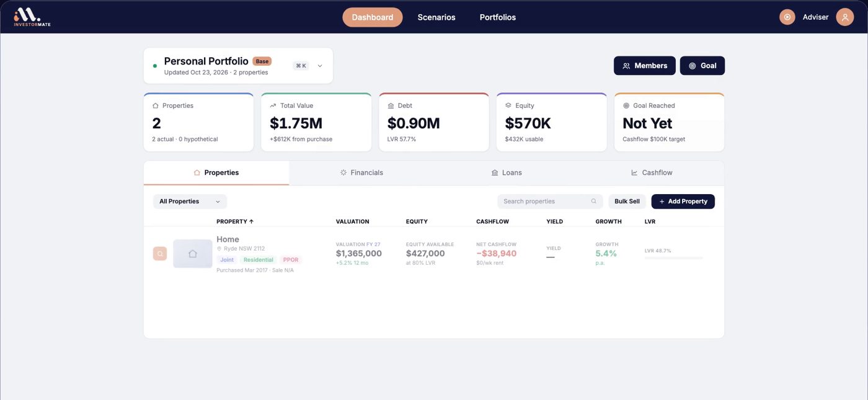Switch to the Financials tab
The height and width of the screenshot is (400, 868).
click(x=361, y=173)
